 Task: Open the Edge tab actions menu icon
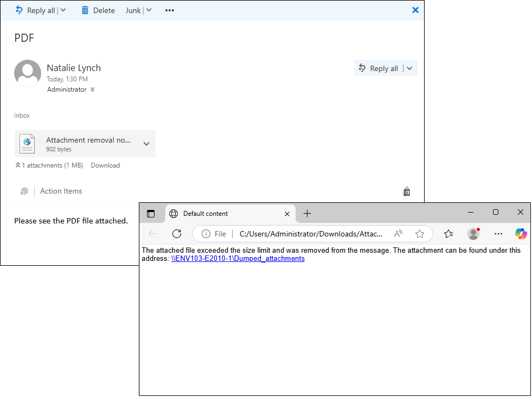point(151,214)
